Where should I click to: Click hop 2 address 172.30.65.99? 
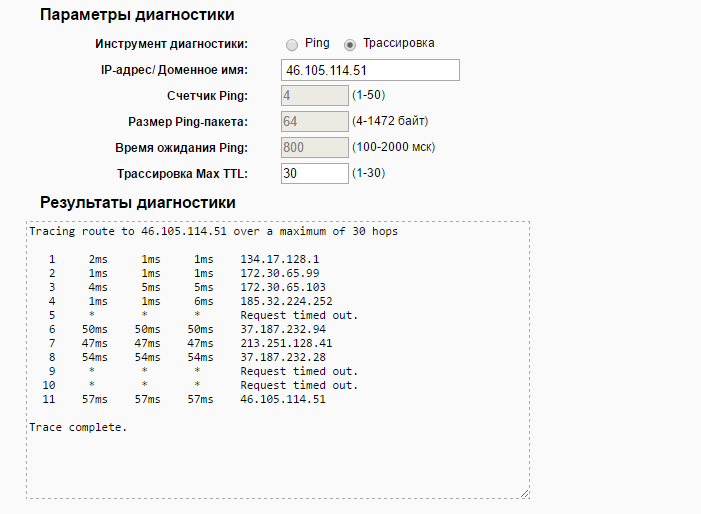tap(280, 273)
